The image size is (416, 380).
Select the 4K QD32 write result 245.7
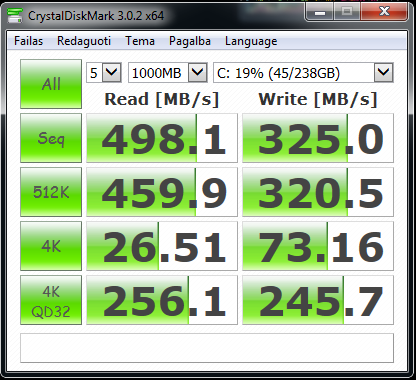(x=318, y=300)
